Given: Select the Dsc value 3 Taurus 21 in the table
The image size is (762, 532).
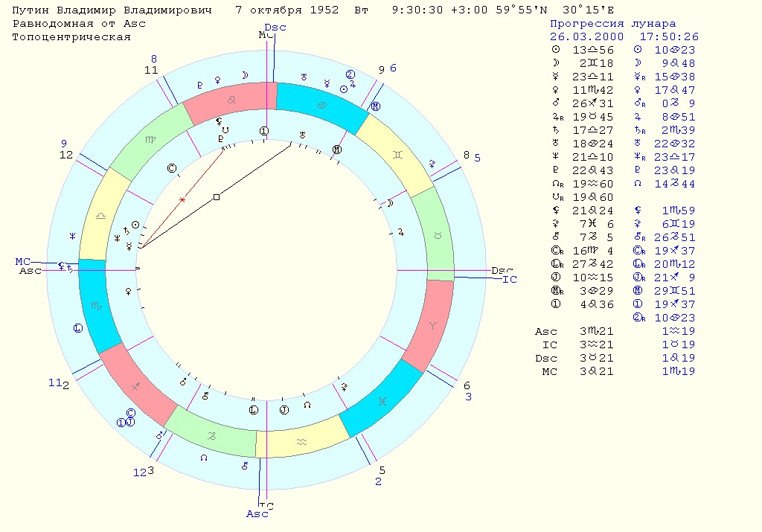Looking at the screenshot, I should click(x=596, y=358).
